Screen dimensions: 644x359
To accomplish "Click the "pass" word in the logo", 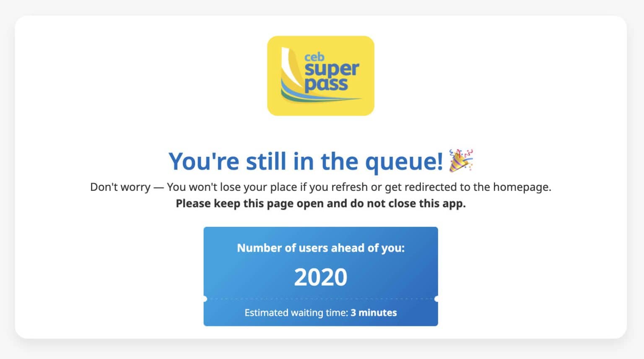I will [326, 84].
